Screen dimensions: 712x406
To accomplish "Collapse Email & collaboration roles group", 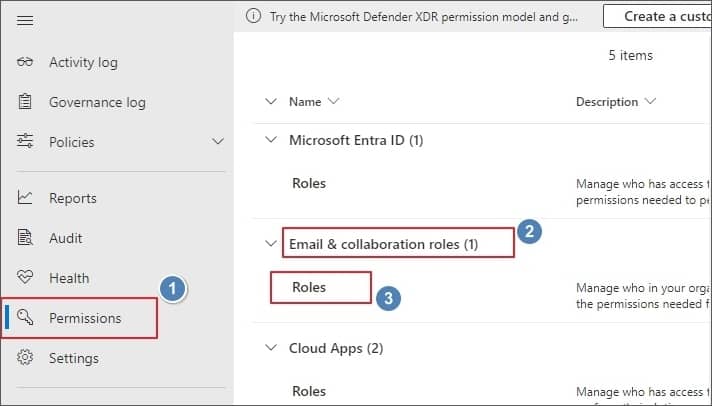I will 271,243.
